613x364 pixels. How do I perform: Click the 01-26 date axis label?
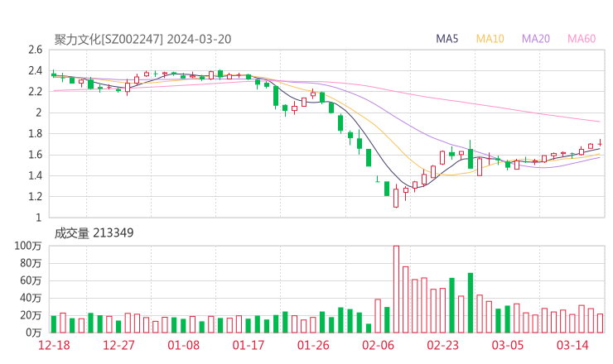[313, 345]
